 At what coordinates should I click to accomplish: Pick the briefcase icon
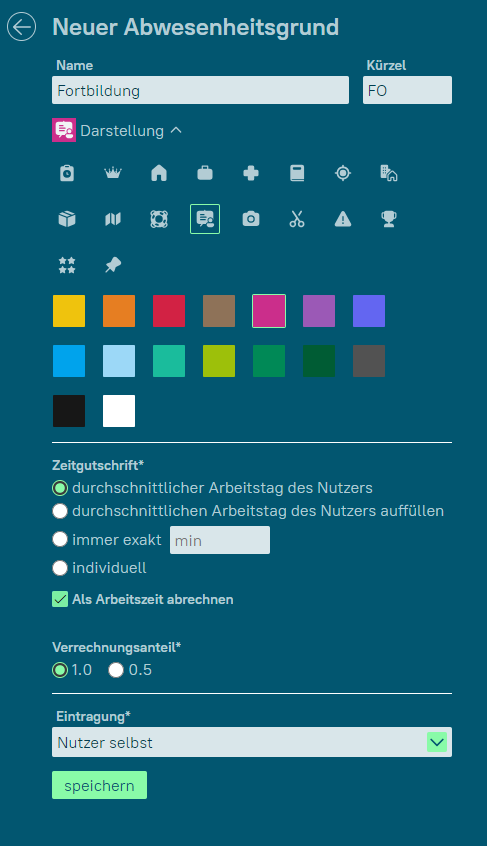(x=205, y=173)
